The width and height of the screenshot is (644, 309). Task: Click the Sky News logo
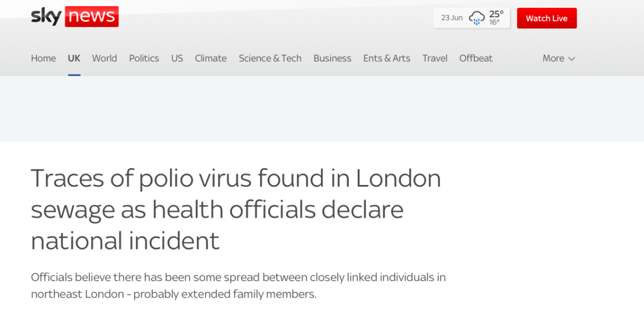click(75, 16)
